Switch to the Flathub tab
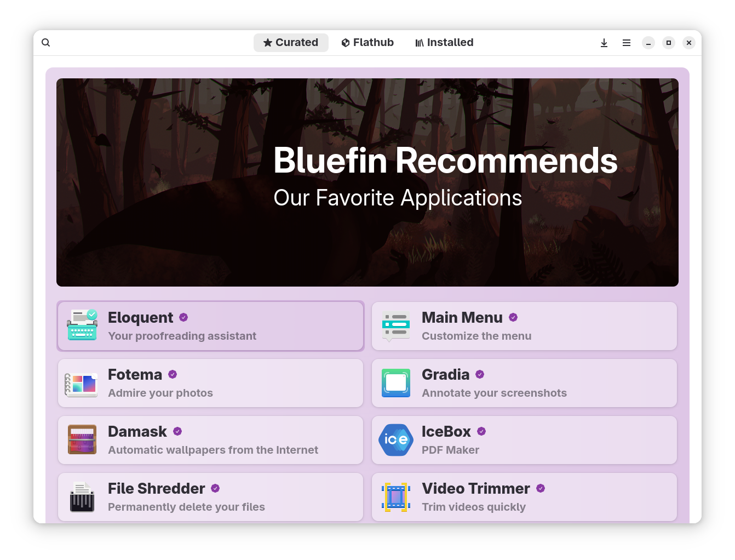 367,43
